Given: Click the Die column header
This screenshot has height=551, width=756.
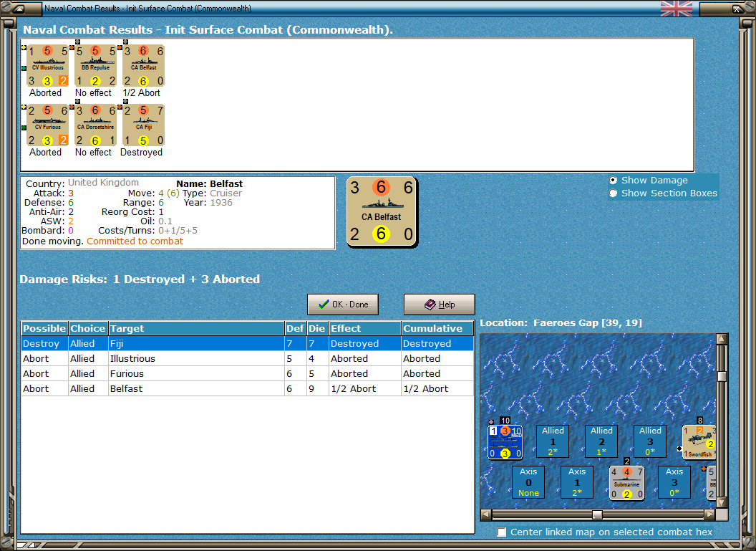Looking at the screenshot, I should pos(316,329).
